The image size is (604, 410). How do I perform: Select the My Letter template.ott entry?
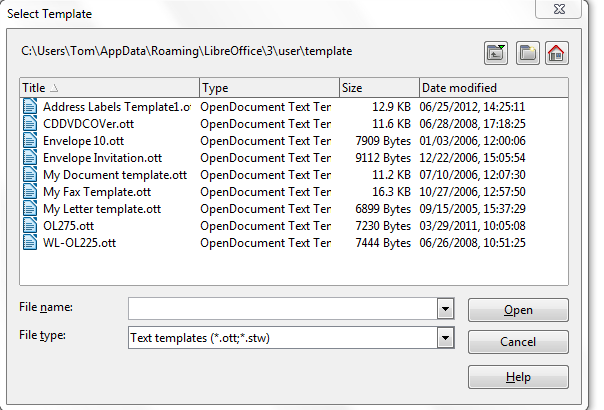[101, 208]
